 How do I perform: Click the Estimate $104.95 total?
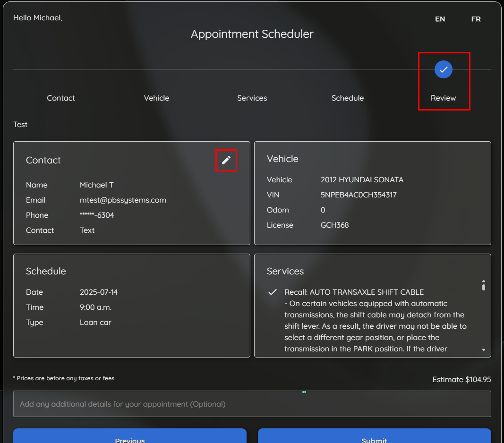point(461,380)
